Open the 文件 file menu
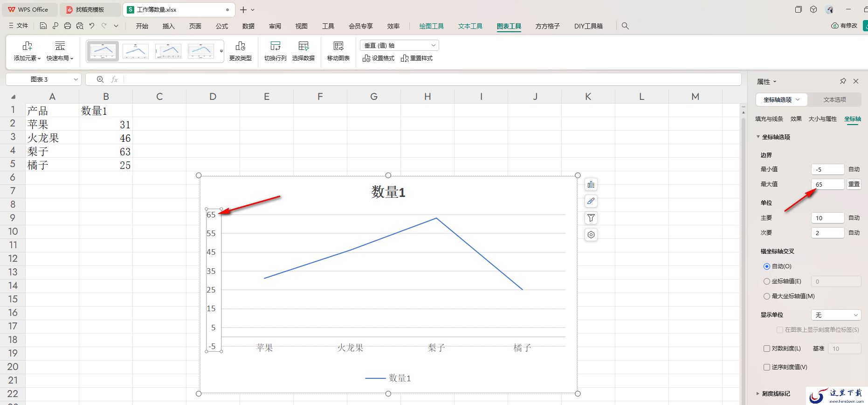Image resolution: width=868 pixels, height=405 pixels. click(x=19, y=26)
